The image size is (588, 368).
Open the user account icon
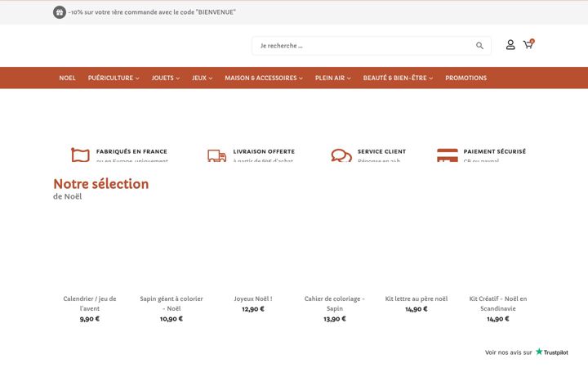click(x=510, y=45)
